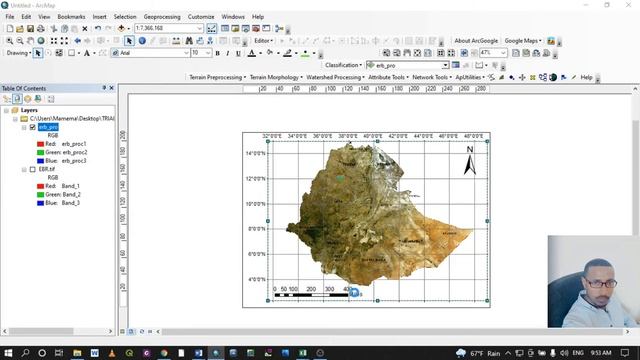Screen dimensions: 640x360
Task: Click the Red band color swatch for erb_proc1
Action: click(40, 144)
